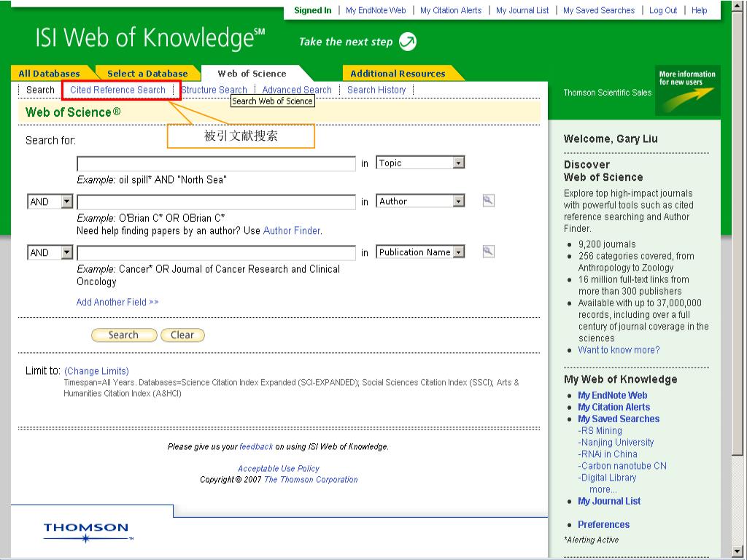The width and height of the screenshot is (747, 560).
Task: Open Structure Search
Action: click(214, 90)
